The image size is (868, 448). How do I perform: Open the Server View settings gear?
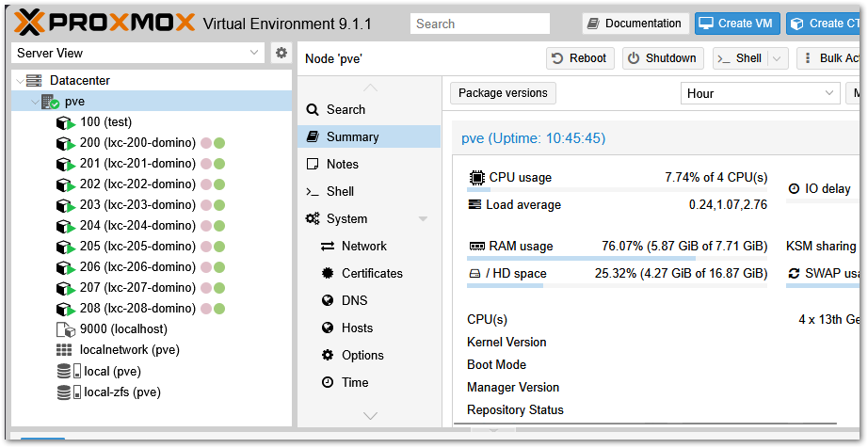click(x=281, y=53)
